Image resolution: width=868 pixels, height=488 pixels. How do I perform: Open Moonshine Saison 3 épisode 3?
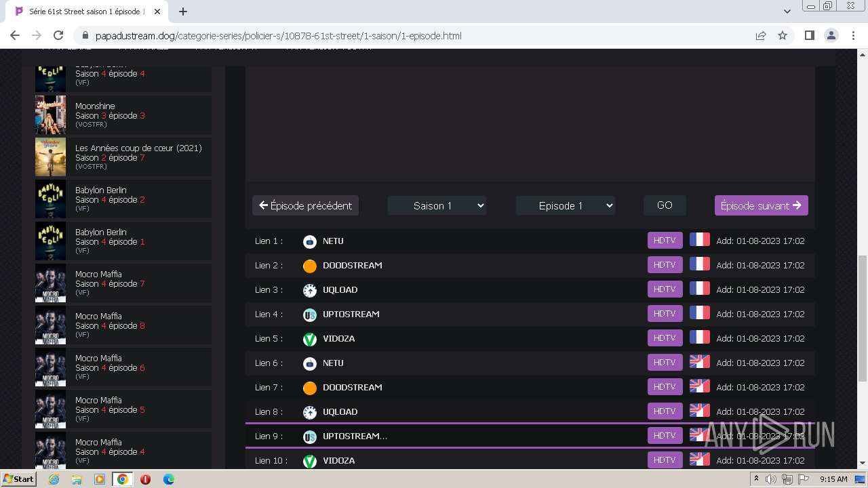pyautogui.click(x=123, y=115)
